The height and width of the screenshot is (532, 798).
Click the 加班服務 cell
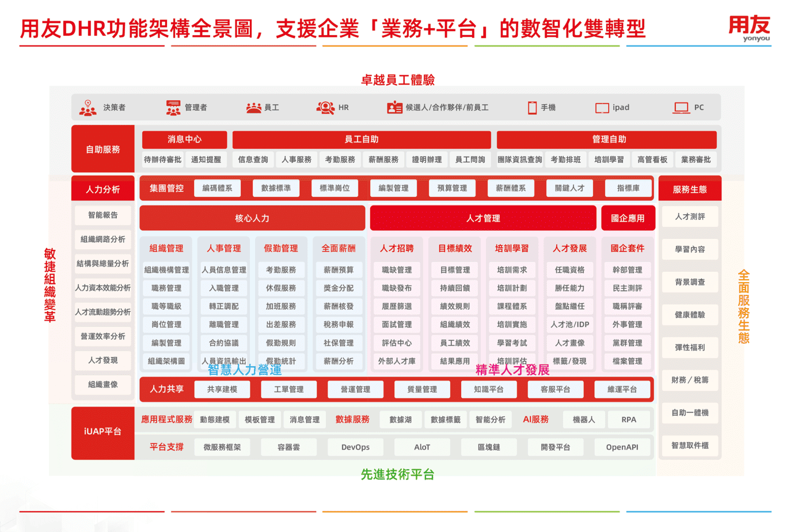(x=281, y=306)
